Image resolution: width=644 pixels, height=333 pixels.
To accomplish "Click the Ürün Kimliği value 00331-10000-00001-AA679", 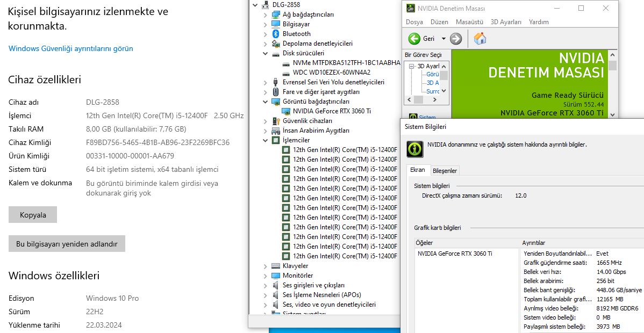I will click(x=130, y=156).
